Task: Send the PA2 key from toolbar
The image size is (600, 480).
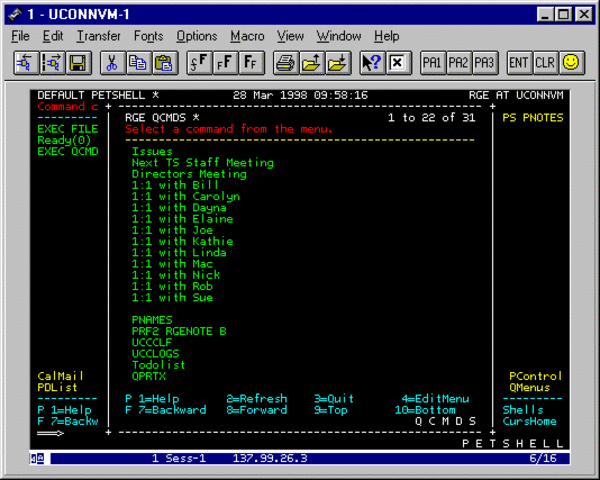Action: pyautogui.click(x=458, y=63)
